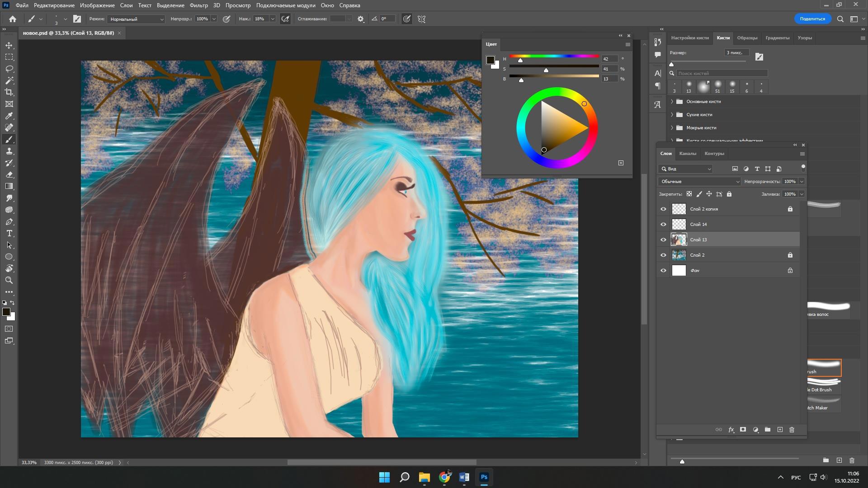
Task: Hide the Фон background layer
Action: [x=663, y=271]
